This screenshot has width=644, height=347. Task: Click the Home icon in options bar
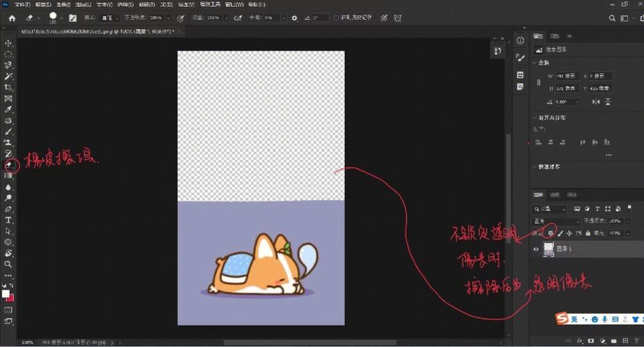click(x=12, y=18)
